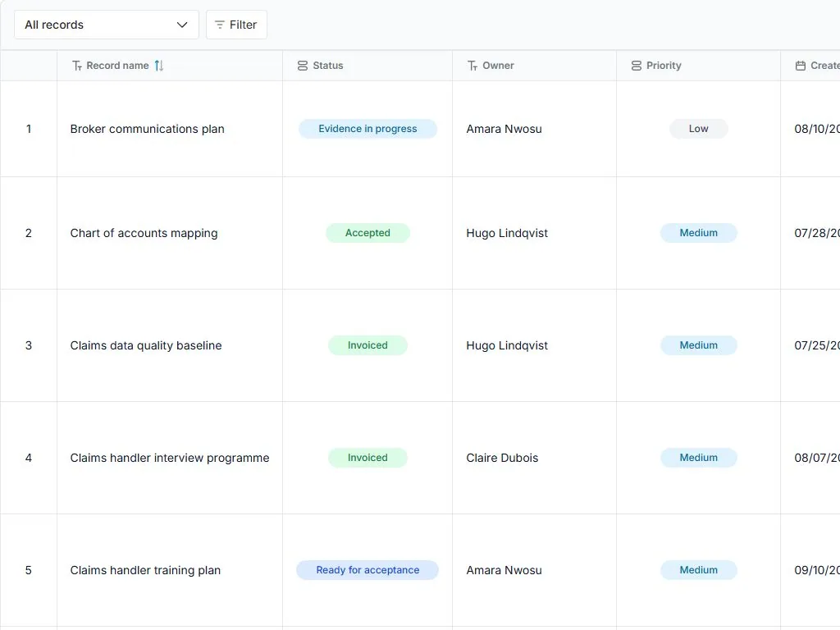Click Medium priority for Claims handler training plan

click(x=699, y=570)
